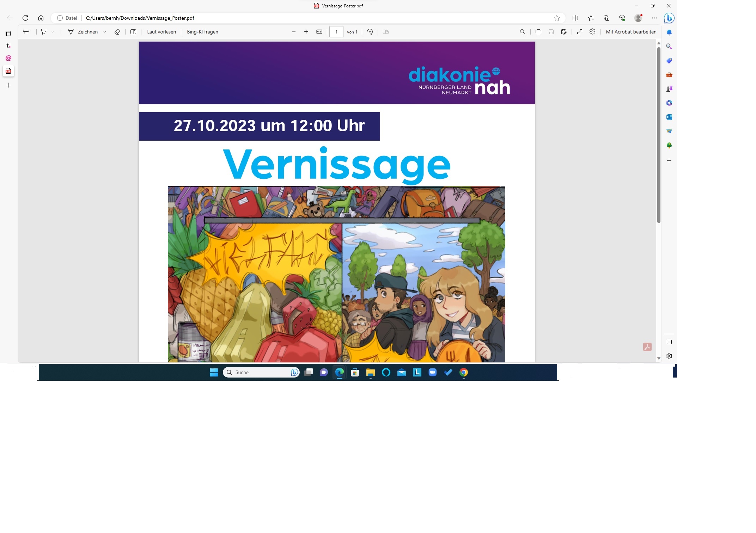The height and width of the screenshot is (533, 756).
Task: Zoom out with the minus icon
Action: click(x=293, y=32)
